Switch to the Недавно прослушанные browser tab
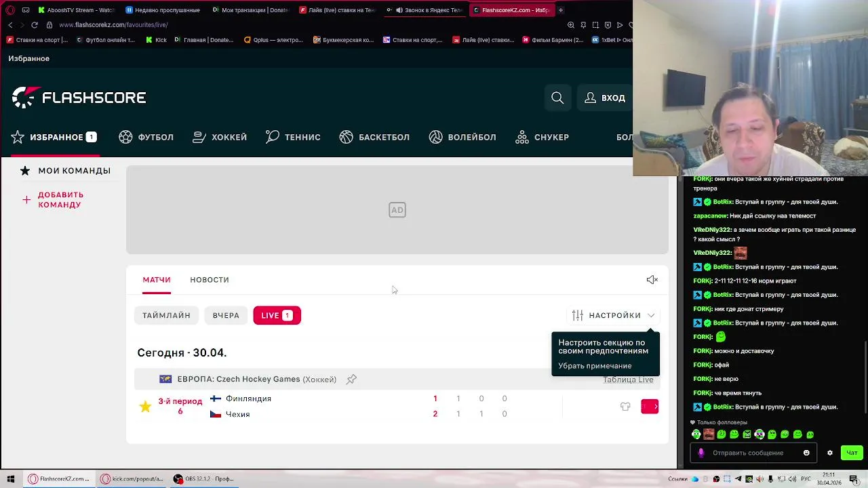This screenshot has height=488, width=868. coord(163,10)
